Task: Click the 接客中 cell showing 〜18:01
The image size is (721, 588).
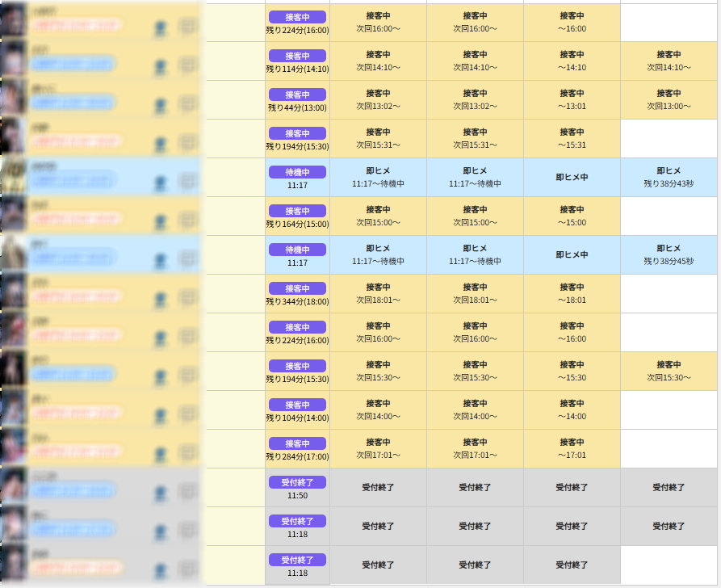Action: [572, 294]
